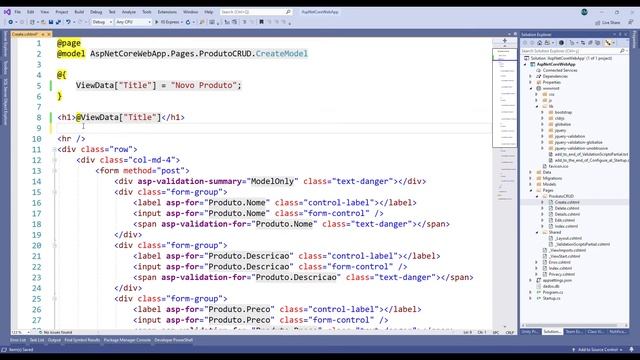Click the split-editor plus icon above the scrollbar
640x360 pixels.
click(x=504, y=41)
